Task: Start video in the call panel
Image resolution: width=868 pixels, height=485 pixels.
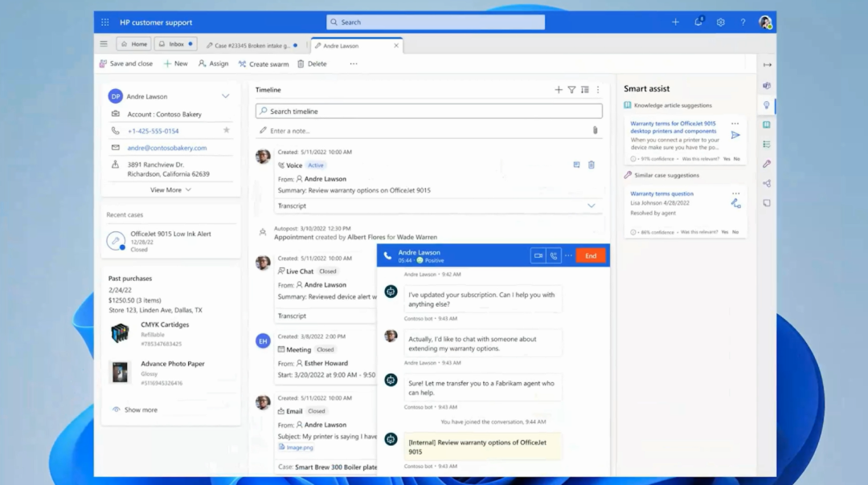Action: click(538, 255)
